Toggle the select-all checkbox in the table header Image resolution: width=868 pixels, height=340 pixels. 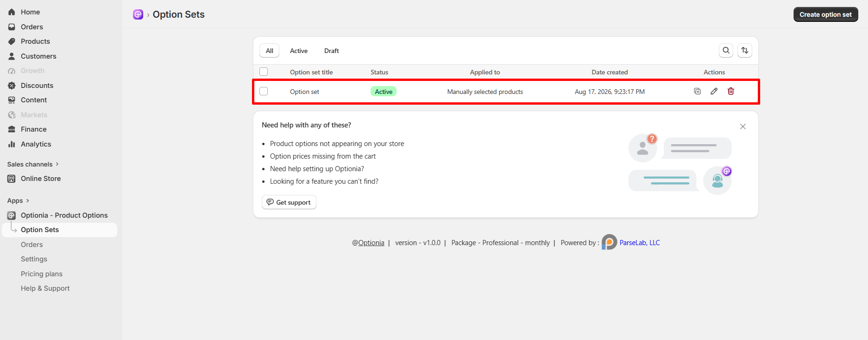(x=264, y=72)
